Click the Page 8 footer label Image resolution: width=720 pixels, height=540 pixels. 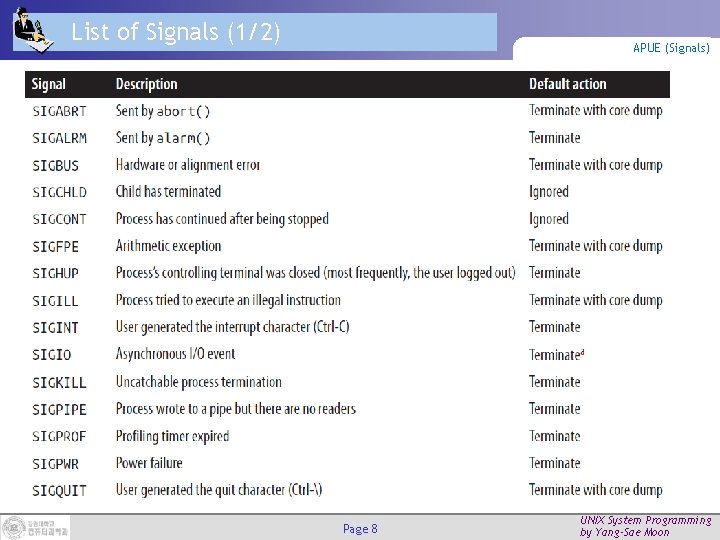(x=360, y=529)
